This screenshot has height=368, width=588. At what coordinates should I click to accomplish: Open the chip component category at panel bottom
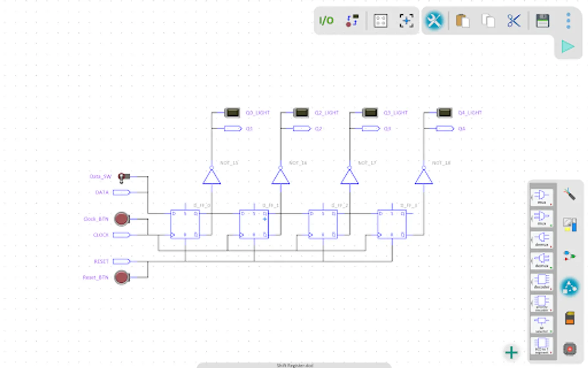pos(570,349)
